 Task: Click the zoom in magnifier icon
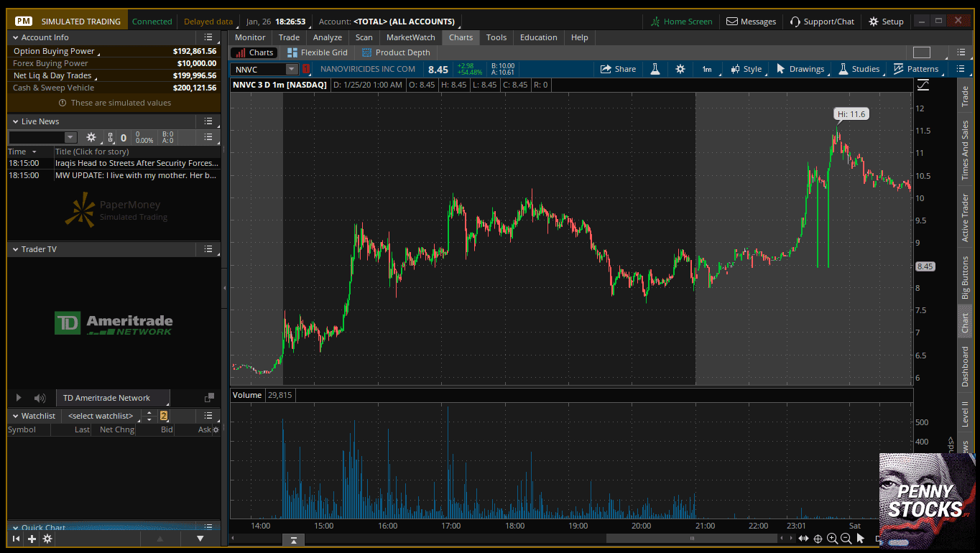pos(832,538)
